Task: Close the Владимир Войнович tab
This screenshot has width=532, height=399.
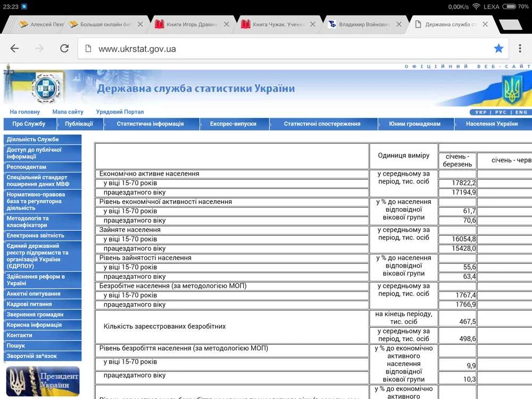Action: click(x=399, y=24)
